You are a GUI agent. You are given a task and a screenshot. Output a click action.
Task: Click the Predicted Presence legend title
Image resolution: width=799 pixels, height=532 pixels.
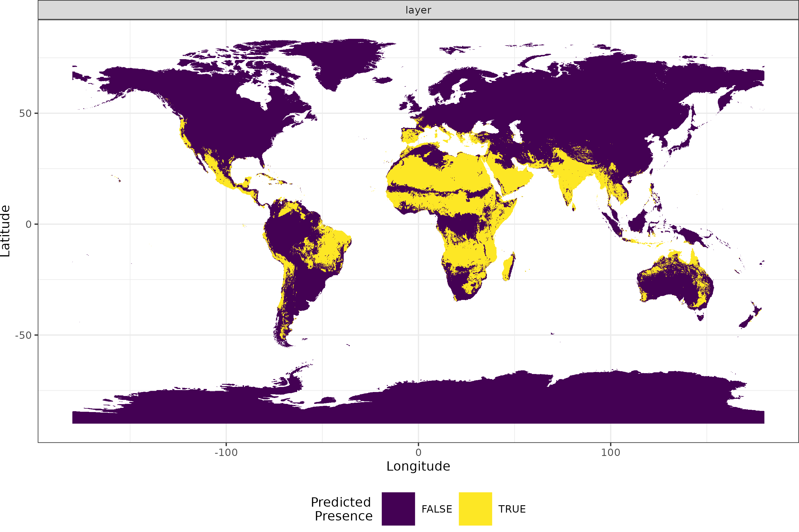point(342,509)
